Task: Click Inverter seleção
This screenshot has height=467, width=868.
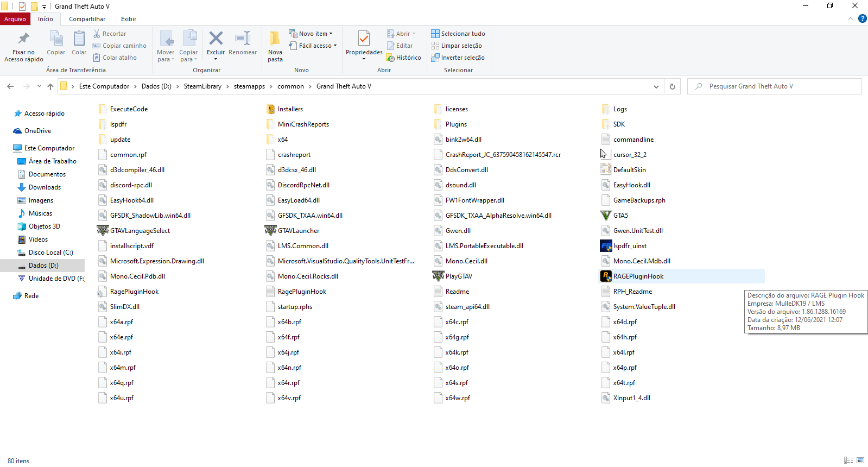Action: pos(458,58)
